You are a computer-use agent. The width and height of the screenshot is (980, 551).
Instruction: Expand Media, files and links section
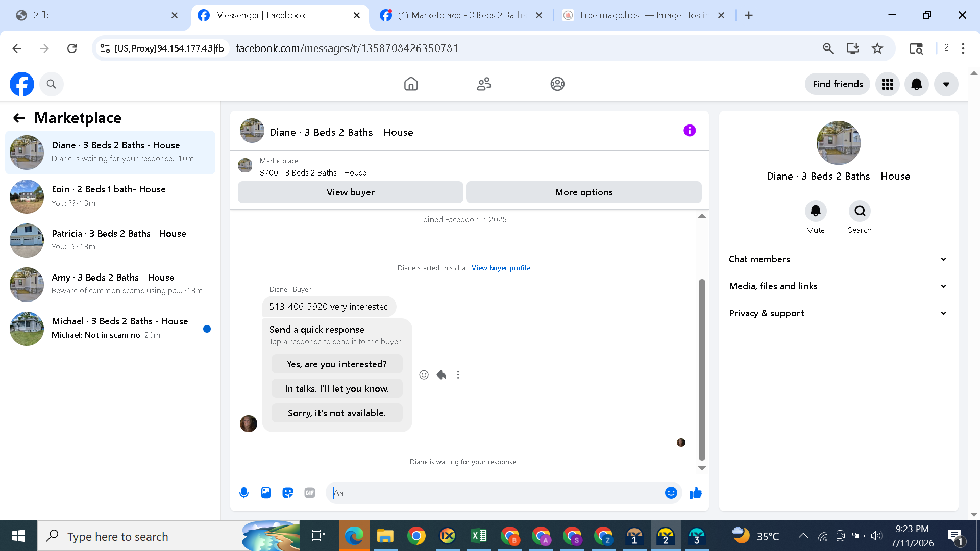pyautogui.click(x=838, y=286)
